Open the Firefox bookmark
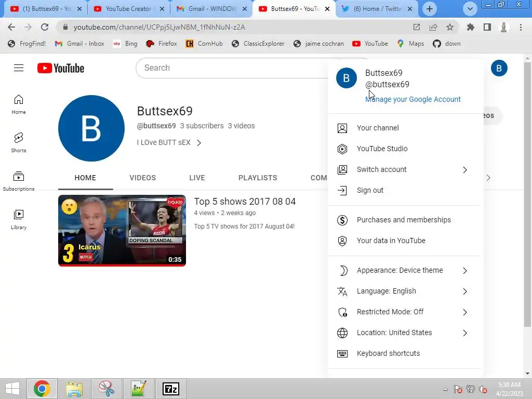532x399 pixels. click(162, 44)
